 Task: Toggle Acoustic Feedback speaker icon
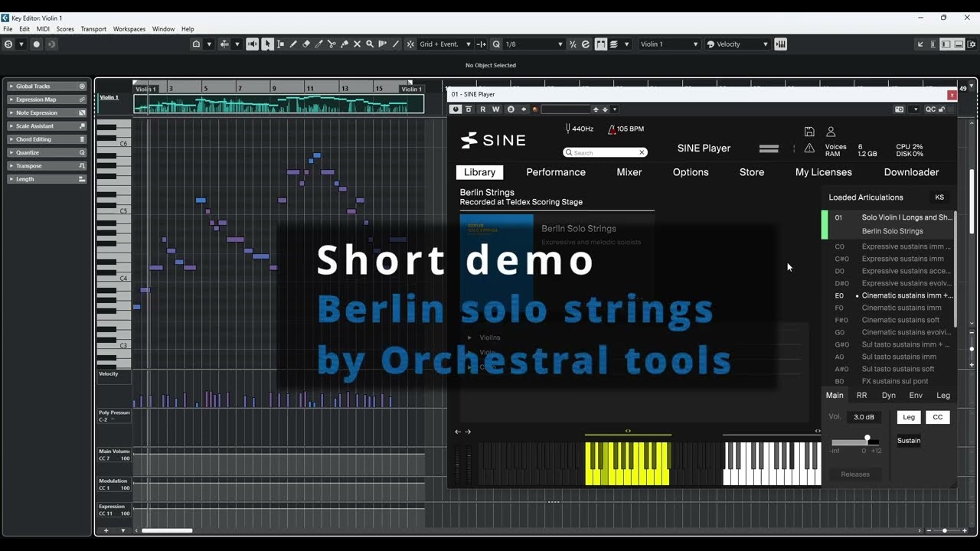pyautogui.click(x=252, y=44)
